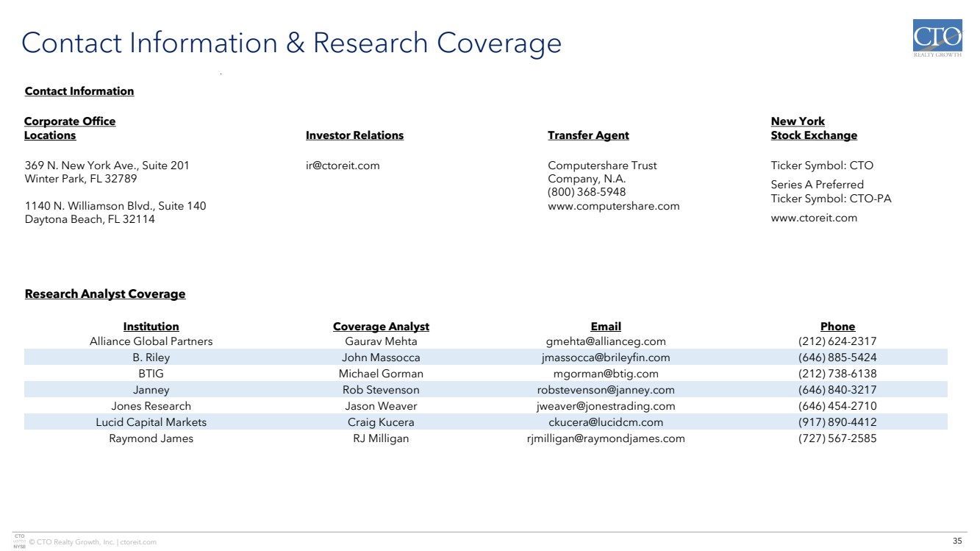Open rjmilligan@raymondjames.com email link
Viewport: 980px width, 551px height.
tap(606, 438)
